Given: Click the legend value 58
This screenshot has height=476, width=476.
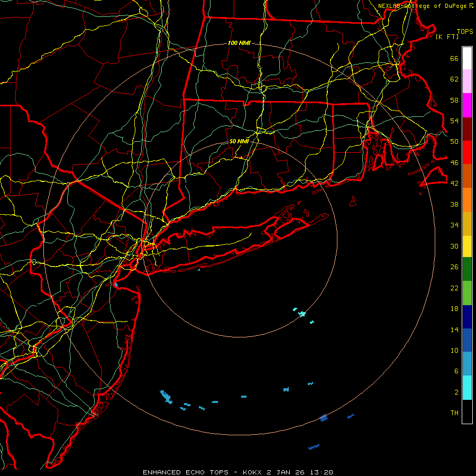Looking at the screenshot, I should pos(454,100).
